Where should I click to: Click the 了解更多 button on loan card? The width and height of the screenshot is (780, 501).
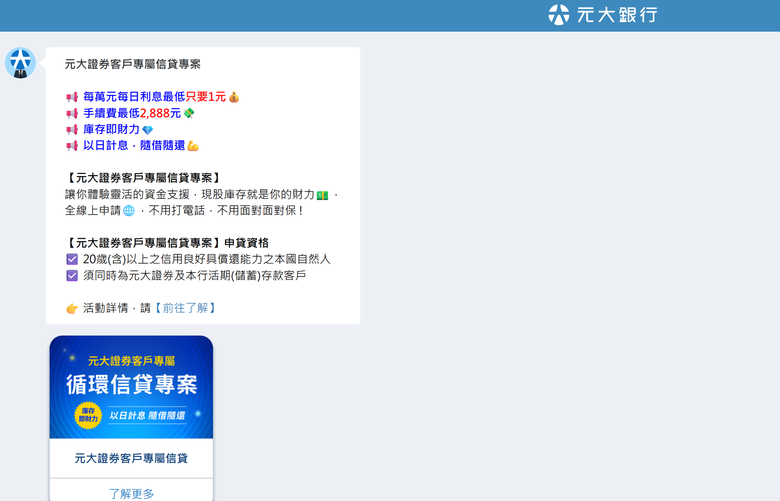131,493
